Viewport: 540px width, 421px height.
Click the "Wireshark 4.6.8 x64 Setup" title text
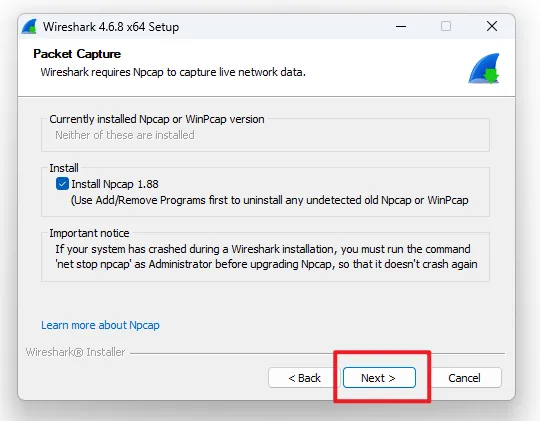point(111,27)
